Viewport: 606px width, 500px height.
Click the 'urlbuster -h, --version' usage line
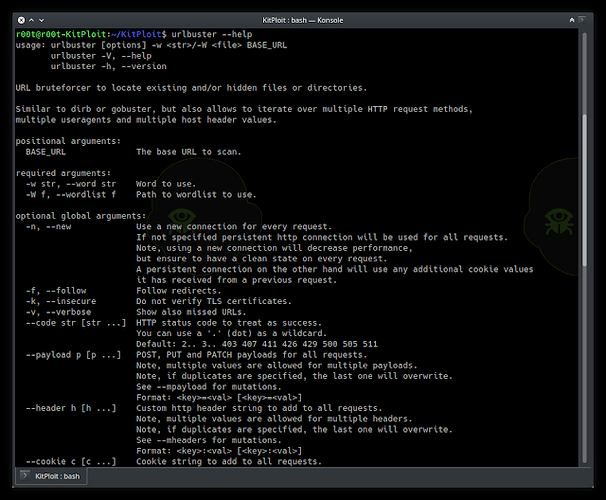109,66
